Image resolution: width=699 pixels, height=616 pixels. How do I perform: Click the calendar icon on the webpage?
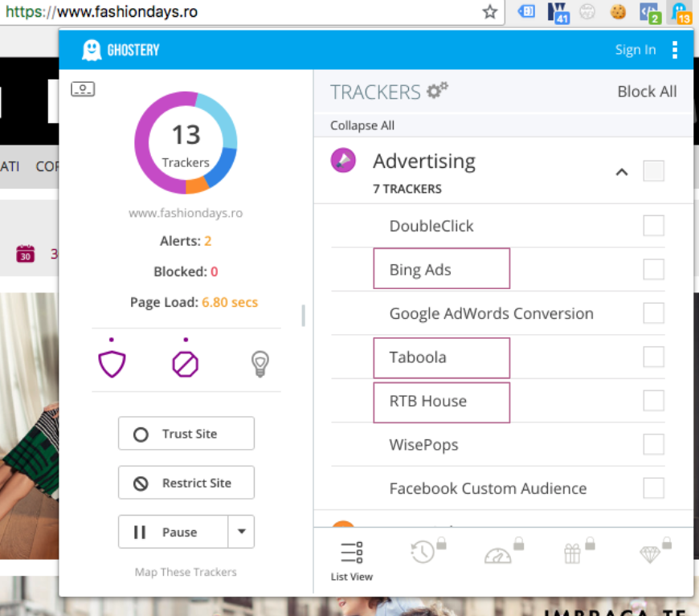[x=26, y=254]
